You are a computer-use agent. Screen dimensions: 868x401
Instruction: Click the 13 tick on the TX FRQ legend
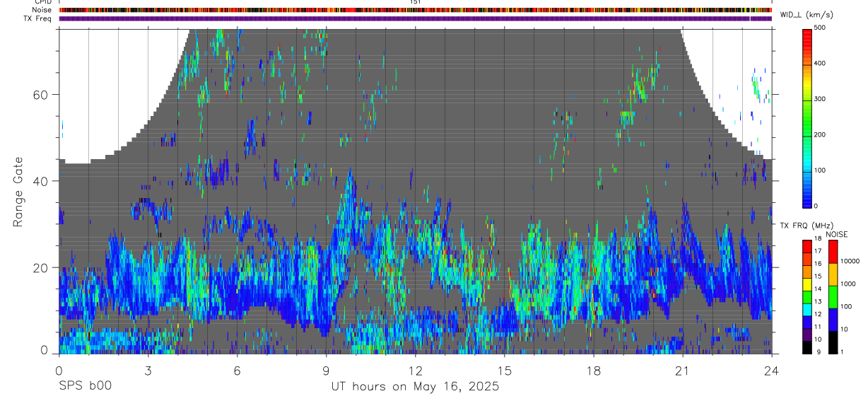click(819, 301)
